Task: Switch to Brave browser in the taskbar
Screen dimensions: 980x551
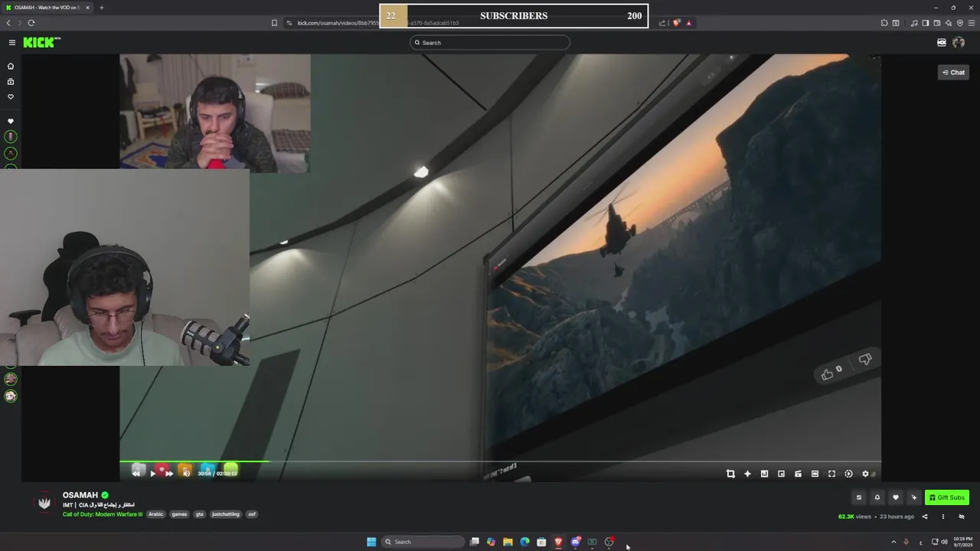Action: tap(558, 542)
